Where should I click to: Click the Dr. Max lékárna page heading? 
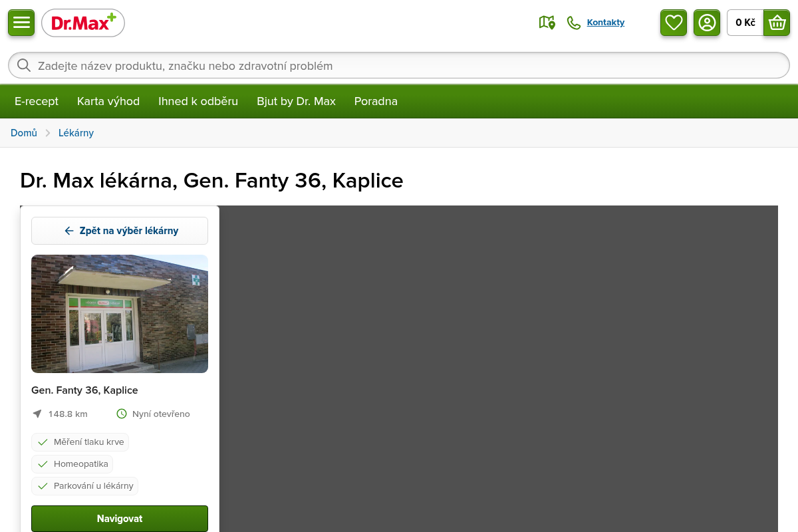211,181
